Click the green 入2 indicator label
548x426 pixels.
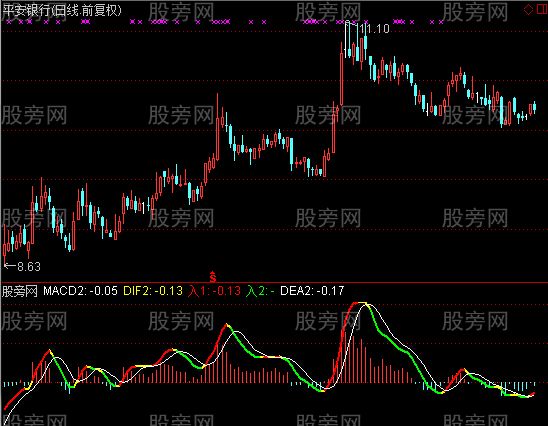260,291
